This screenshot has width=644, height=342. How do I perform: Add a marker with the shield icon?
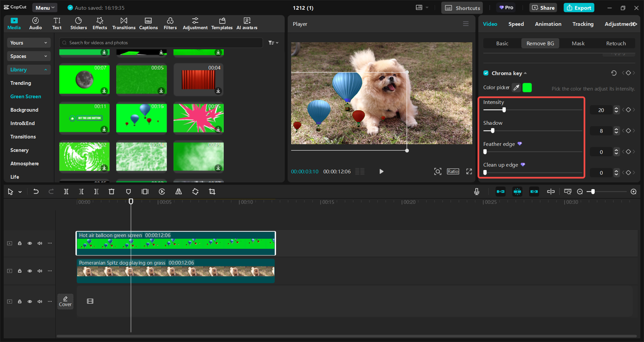[x=128, y=192]
